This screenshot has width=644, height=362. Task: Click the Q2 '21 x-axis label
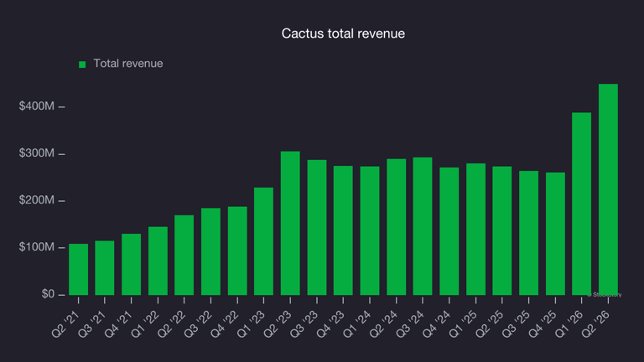tap(65, 324)
